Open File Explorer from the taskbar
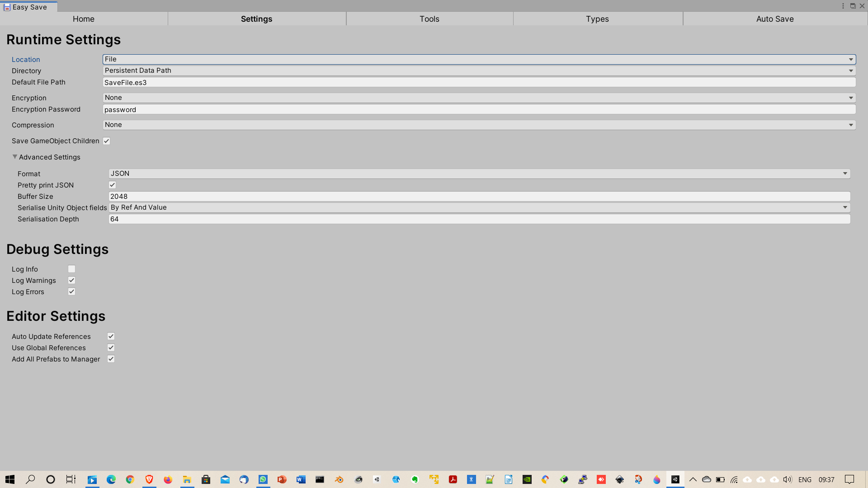 [187, 479]
